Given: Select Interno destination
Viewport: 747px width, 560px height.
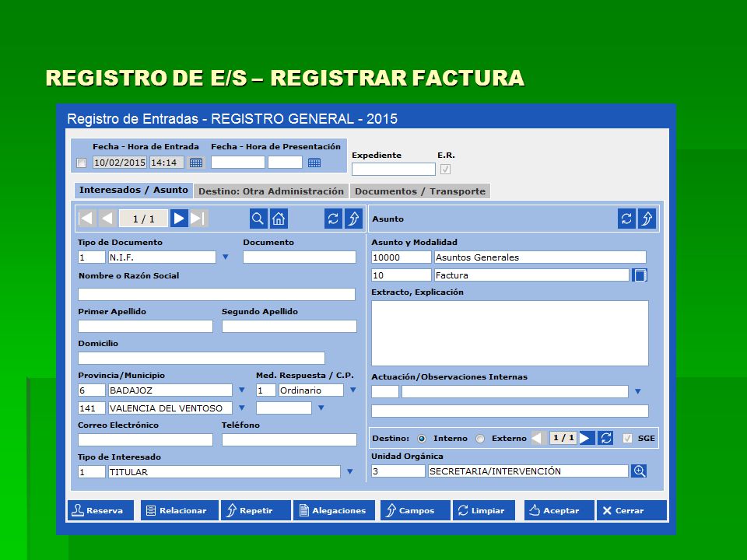Looking at the screenshot, I should [x=421, y=439].
